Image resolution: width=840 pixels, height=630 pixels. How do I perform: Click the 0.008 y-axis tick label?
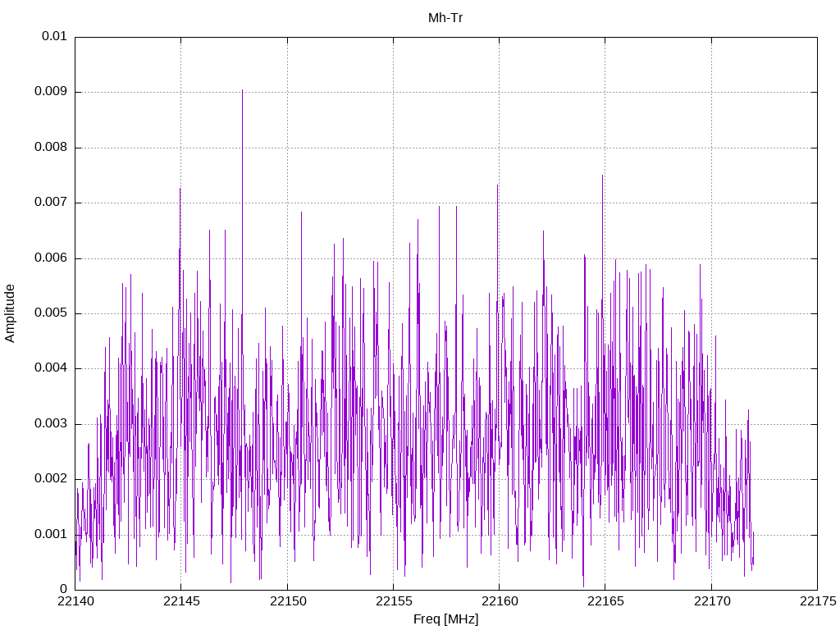point(51,148)
